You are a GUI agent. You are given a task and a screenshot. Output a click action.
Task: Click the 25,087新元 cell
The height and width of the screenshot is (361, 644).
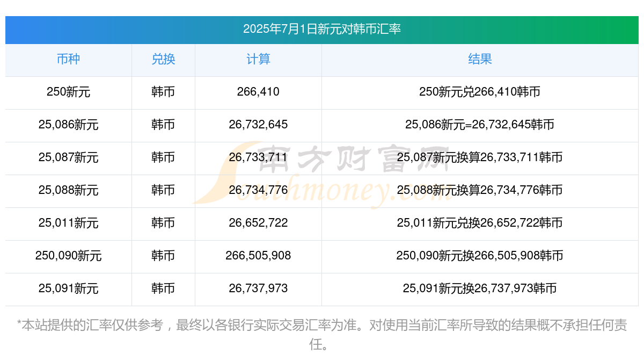[68, 157]
